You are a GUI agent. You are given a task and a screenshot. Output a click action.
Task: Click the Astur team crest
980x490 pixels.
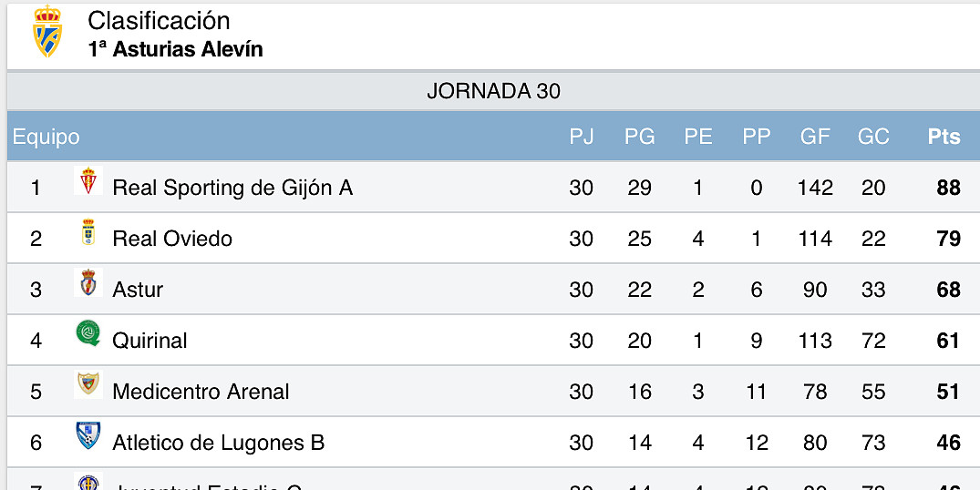88,282
